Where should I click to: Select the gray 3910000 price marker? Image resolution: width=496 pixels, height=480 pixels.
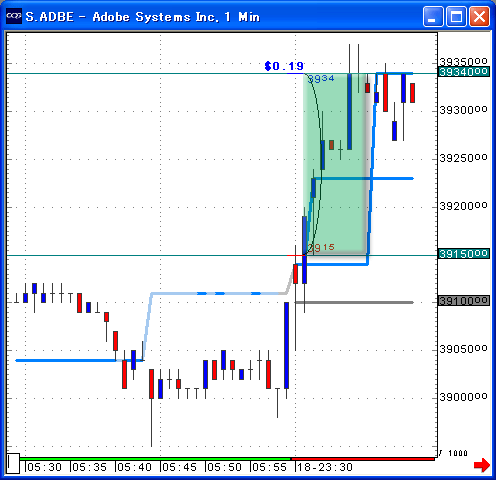pyautogui.click(x=463, y=301)
